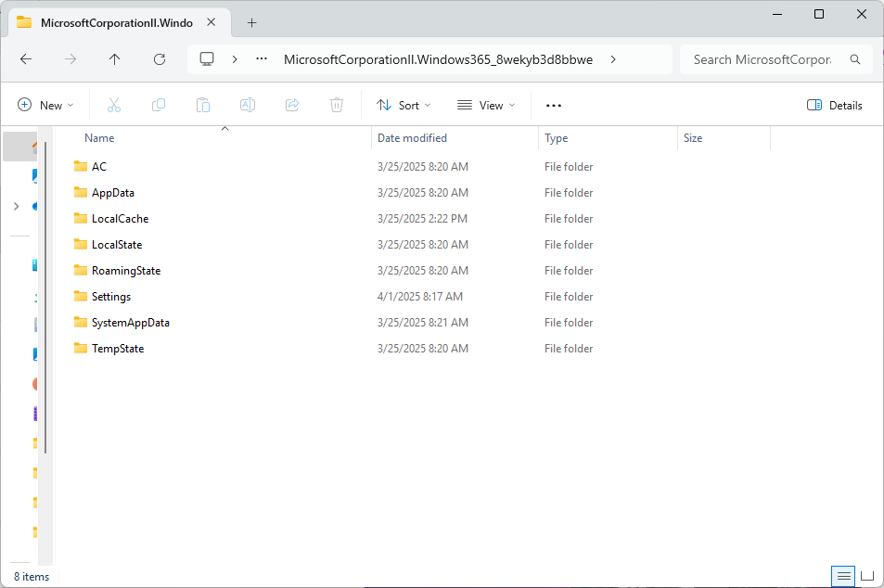Toggle the Details pane
Screen dimensions: 884x588
[835, 106]
